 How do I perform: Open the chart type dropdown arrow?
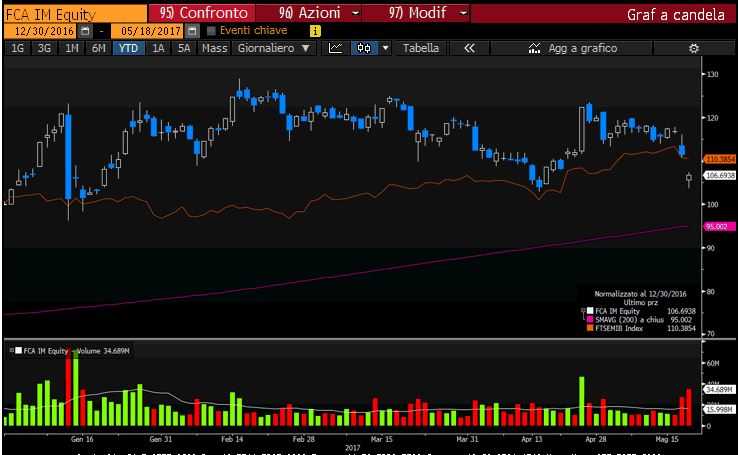[385, 48]
